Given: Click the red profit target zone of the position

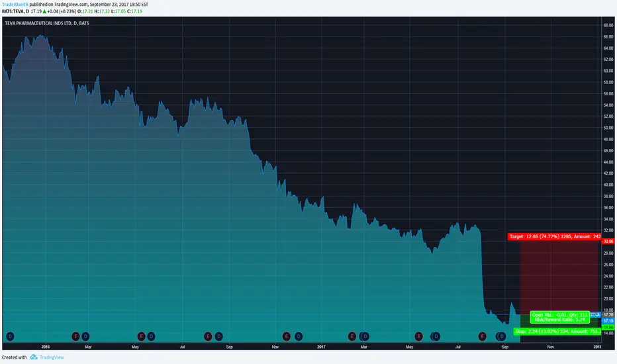Looking at the screenshot, I should (x=560, y=277).
